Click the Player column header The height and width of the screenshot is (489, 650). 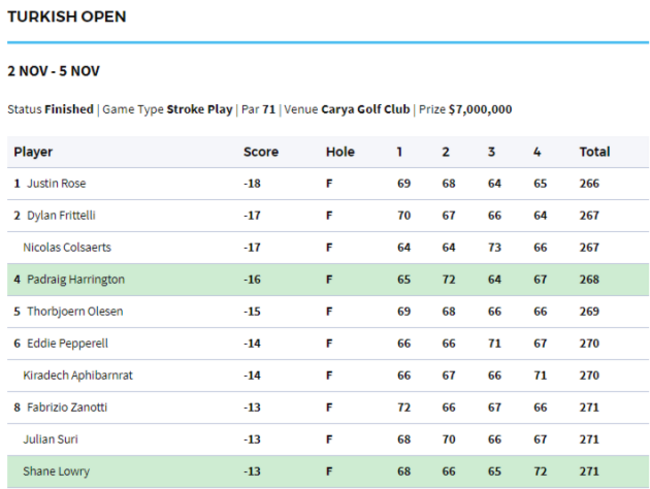[x=33, y=152]
